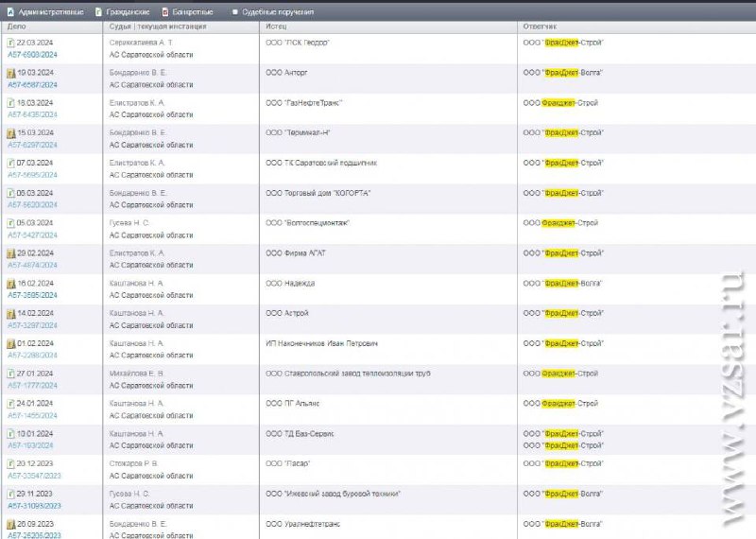Open the Административные cases tab
The height and width of the screenshot is (539, 756).
44,11
